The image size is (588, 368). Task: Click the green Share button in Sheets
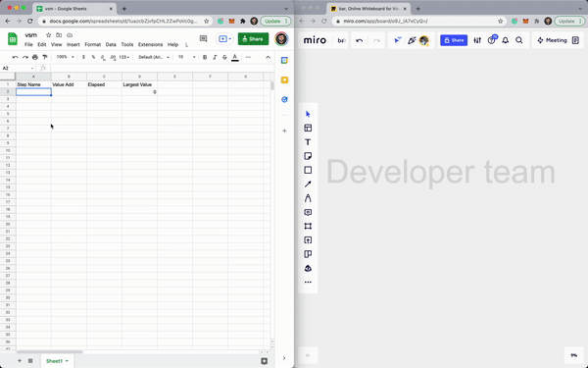[253, 38]
